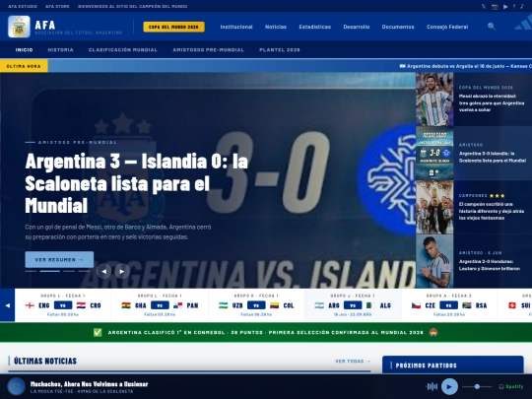Open Argentina 2-0 Honduras story
Viewport: 532px width, 399px height.
point(490,265)
